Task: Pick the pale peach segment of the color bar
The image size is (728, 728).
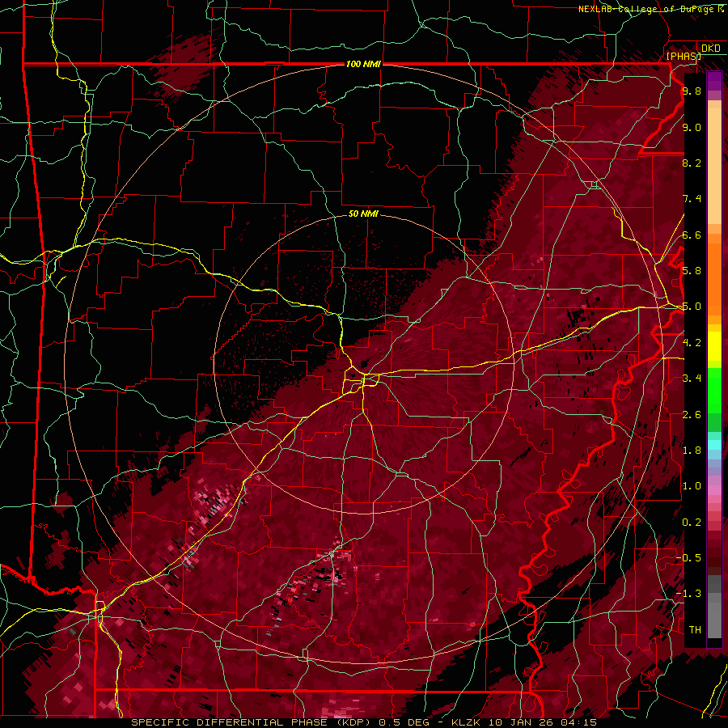Action: [714, 166]
